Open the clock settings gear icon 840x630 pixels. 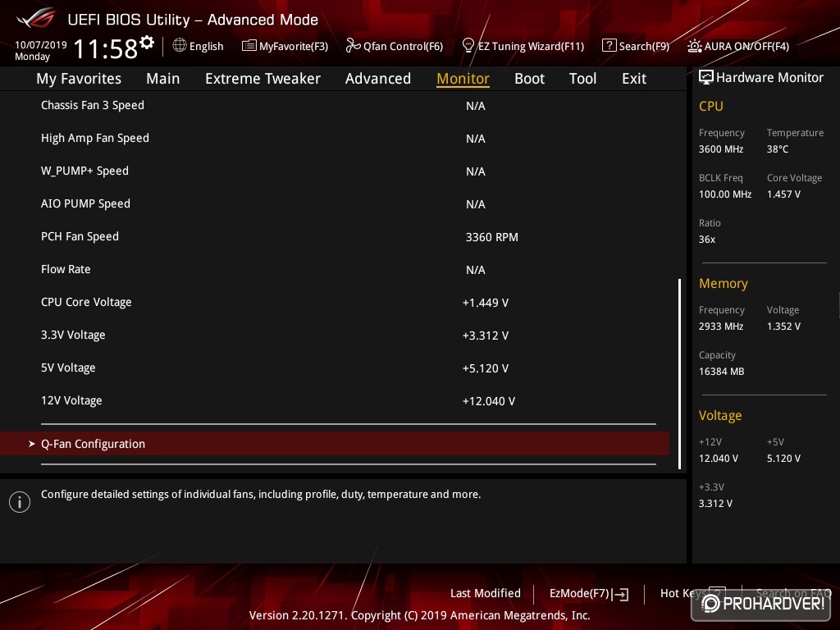point(147,42)
